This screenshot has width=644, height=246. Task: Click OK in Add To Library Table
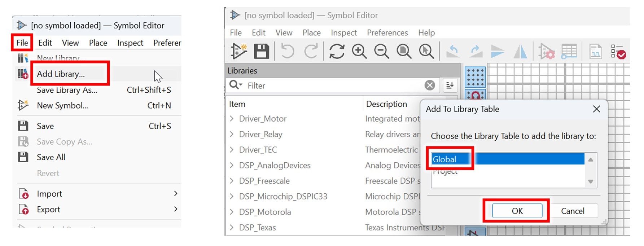[x=517, y=211]
